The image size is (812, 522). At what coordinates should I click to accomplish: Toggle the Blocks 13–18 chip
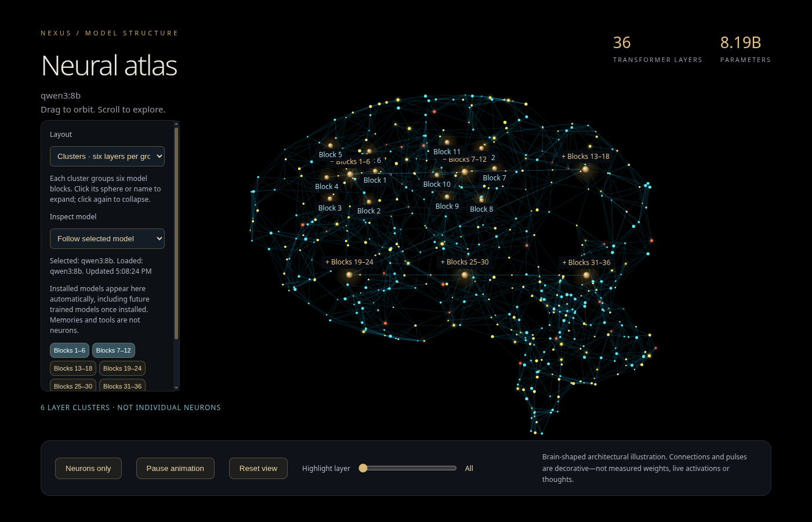pyautogui.click(x=73, y=368)
